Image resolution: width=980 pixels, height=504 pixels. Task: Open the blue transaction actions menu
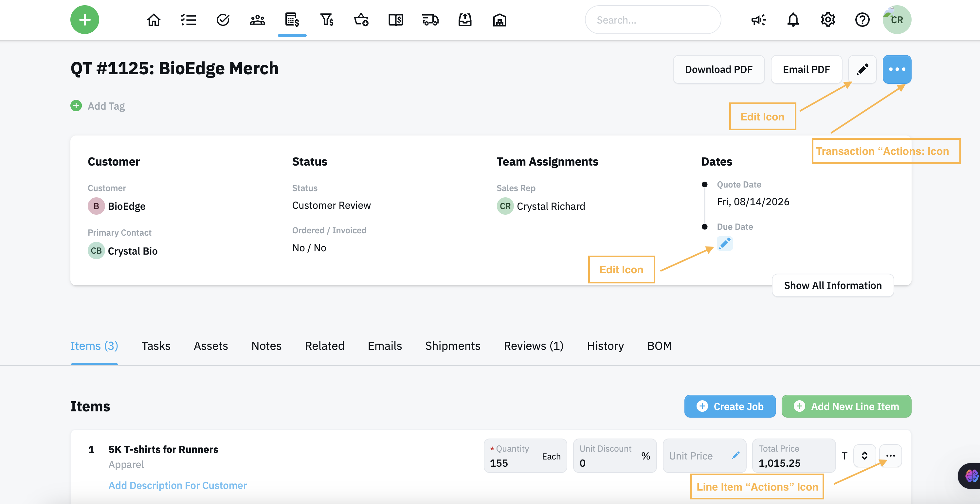[x=897, y=69]
